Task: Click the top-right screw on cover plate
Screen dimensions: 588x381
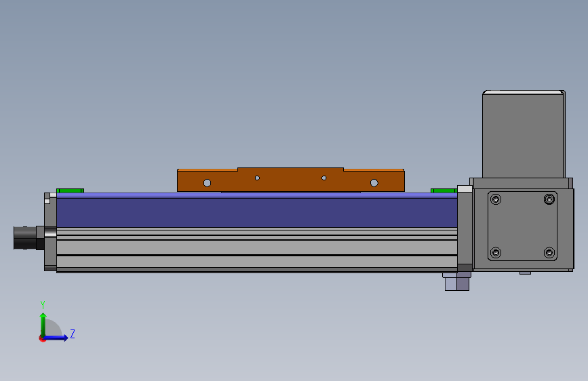Action: 549,199
